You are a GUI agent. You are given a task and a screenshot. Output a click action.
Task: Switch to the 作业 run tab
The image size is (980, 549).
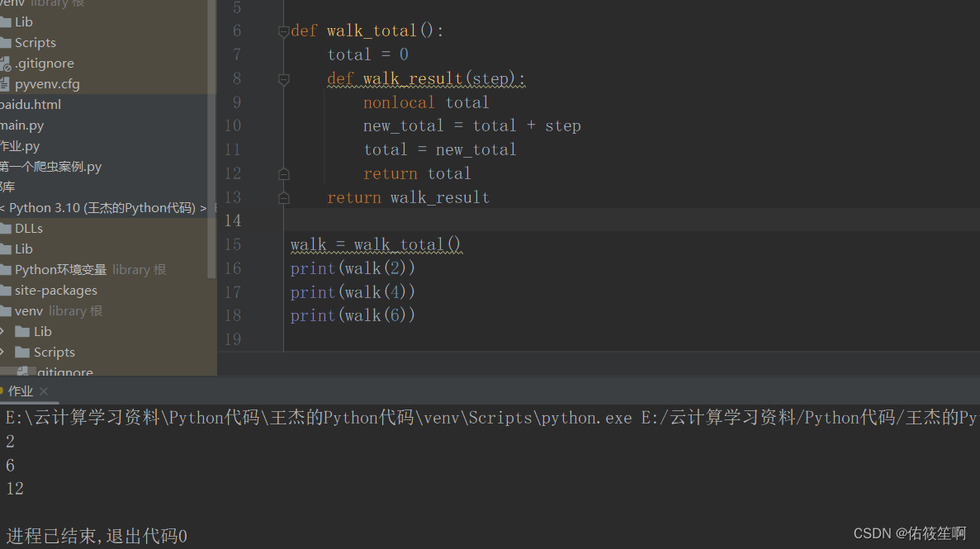click(20, 390)
